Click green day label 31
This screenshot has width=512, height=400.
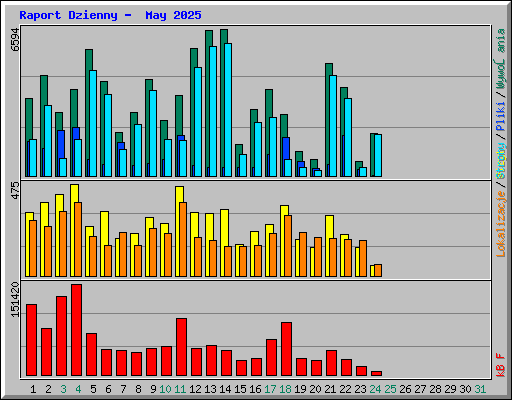point(480,389)
